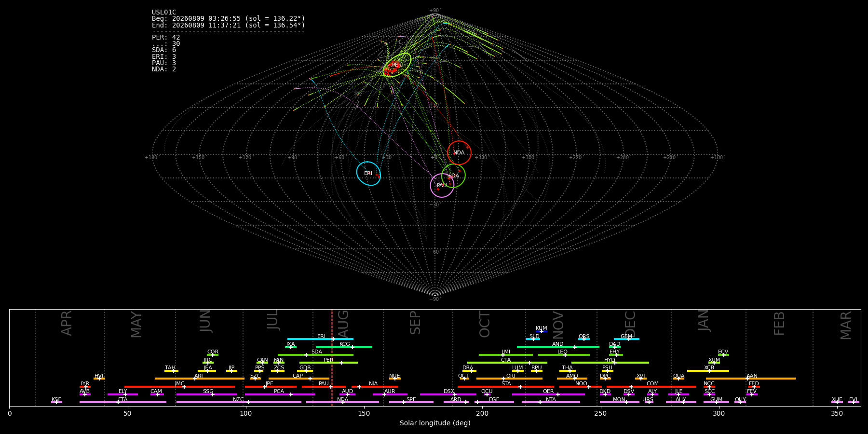The image size is (868, 434).
Task: Click the DEC month label in timeline
Action: [630, 324]
